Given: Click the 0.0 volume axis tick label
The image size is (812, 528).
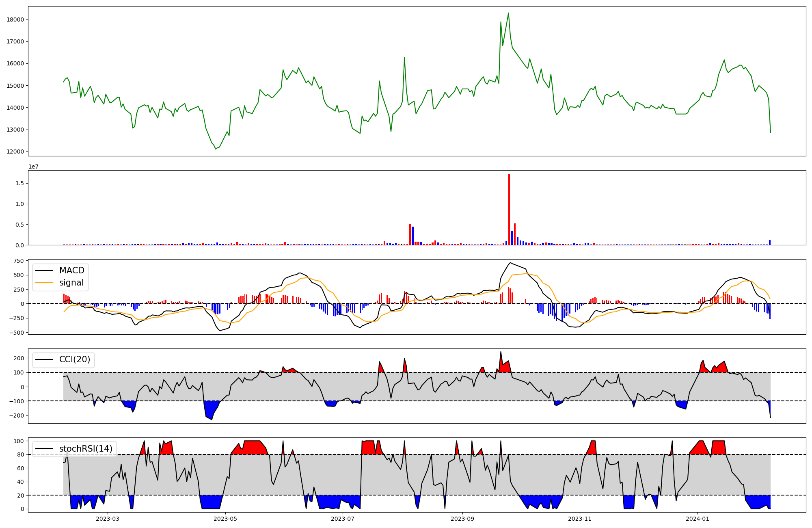Looking at the screenshot, I should click(19, 245).
